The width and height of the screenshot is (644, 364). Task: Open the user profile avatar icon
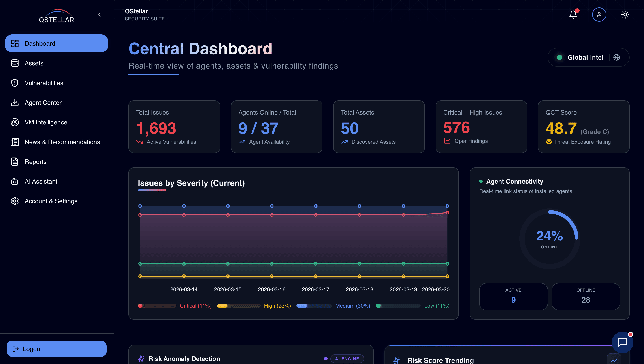click(599, 14)
